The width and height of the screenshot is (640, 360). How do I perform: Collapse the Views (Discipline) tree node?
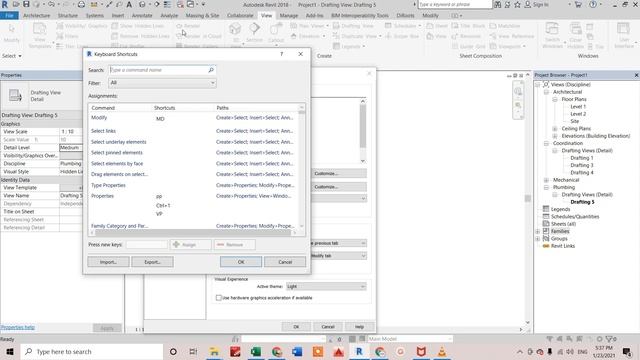[538, 84]
